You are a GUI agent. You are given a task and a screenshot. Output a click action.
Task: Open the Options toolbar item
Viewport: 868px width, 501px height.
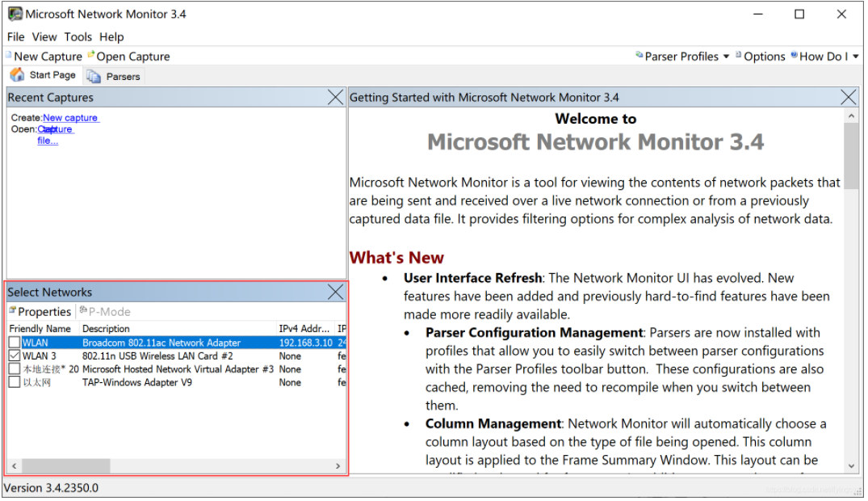coord(761,57)
